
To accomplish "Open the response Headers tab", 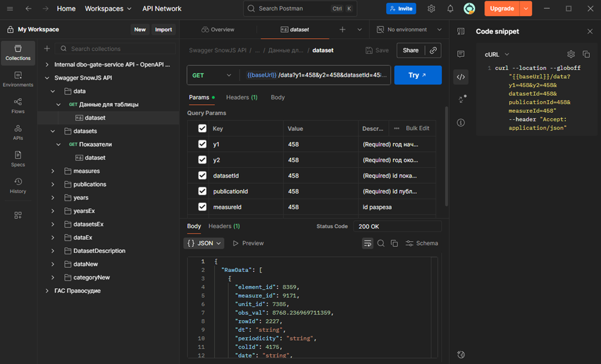I will pyautogui.click(x=224, y=226).
